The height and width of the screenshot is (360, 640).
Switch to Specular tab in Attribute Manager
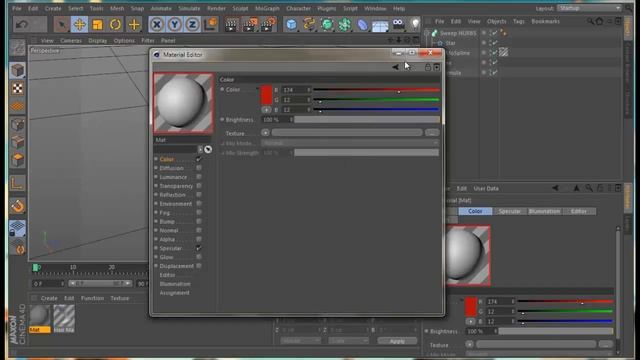click(509, 211)
